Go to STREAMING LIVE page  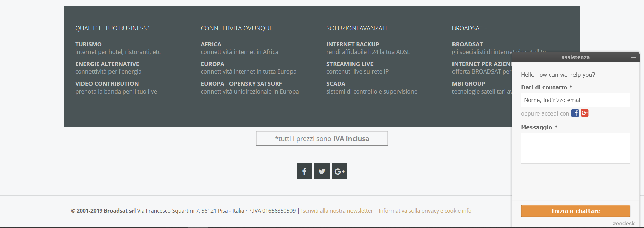click(350, 64)
